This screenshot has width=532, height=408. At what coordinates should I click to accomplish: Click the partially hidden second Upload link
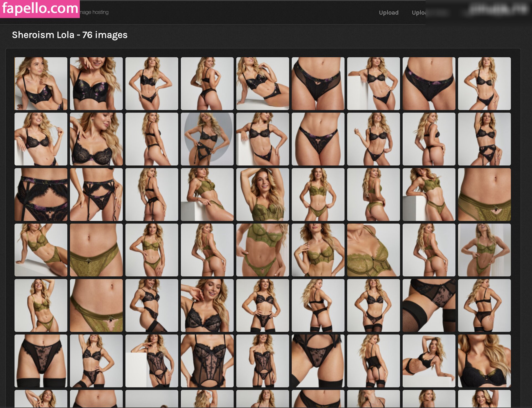(418, 12)
